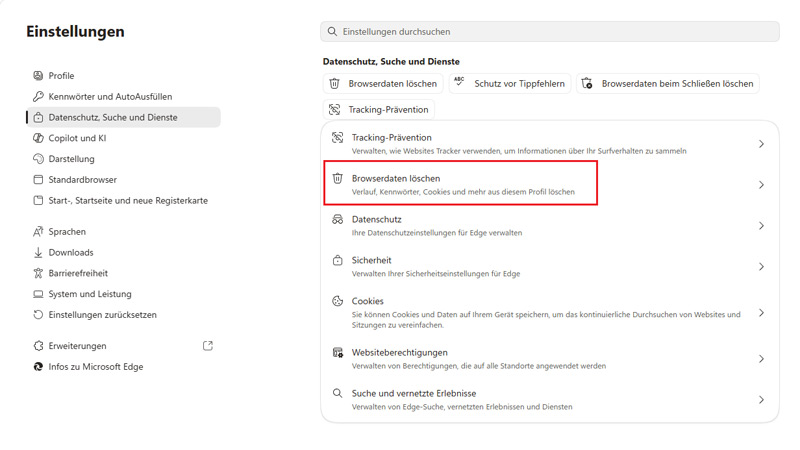Viewport: 800px width, 450px height.
Task: Open Start-, Startseite und neue Registerkarte
Action: point(123,201)
